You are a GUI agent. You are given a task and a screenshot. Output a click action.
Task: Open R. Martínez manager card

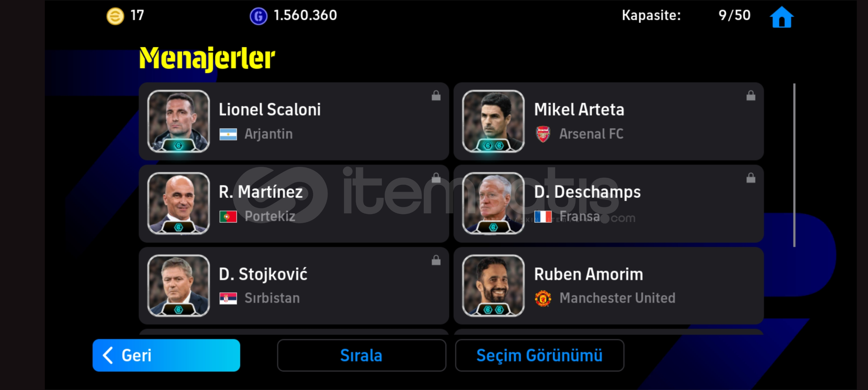[294, 204]
